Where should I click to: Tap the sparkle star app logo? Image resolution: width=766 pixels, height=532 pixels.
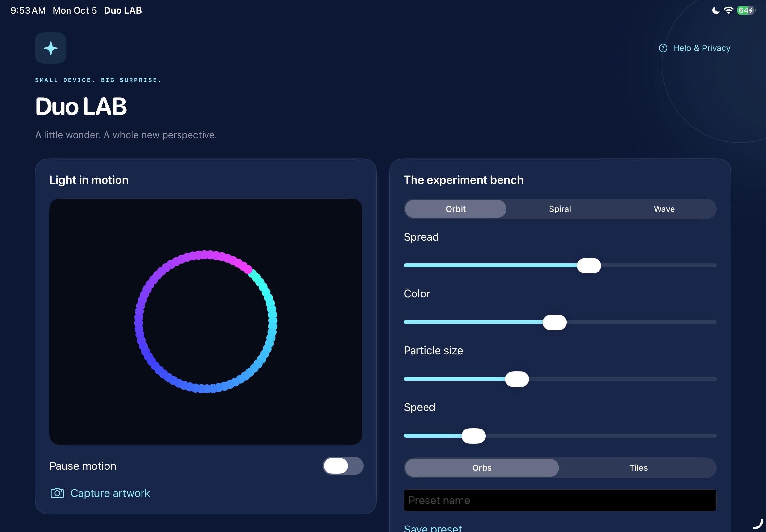(x=51, y=48)
